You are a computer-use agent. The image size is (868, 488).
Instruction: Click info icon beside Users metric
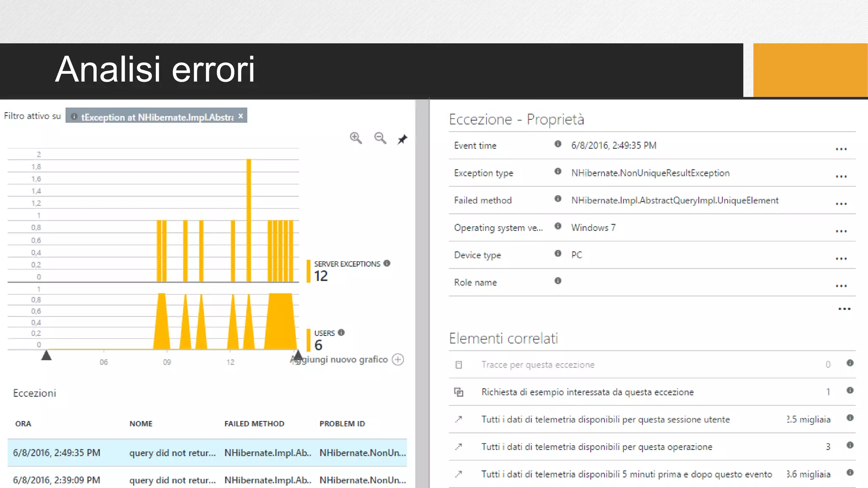pos(341,333)
